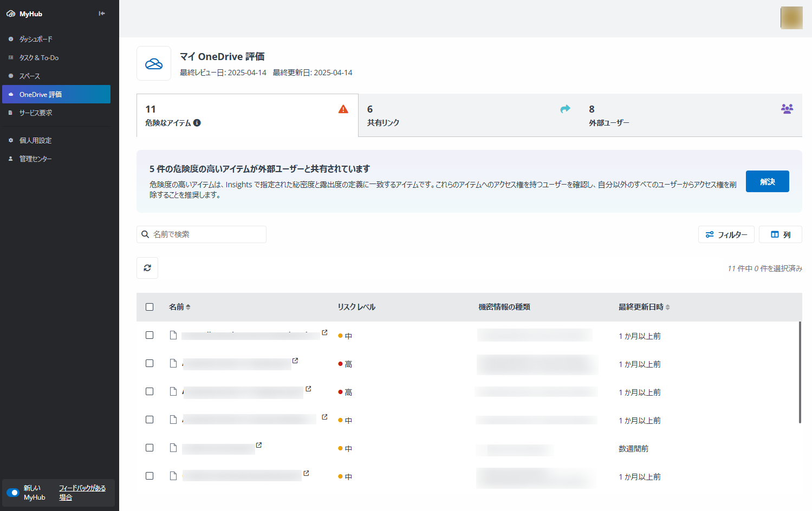Click the users group icon on 外部ユーザー

tap(787, 109)
